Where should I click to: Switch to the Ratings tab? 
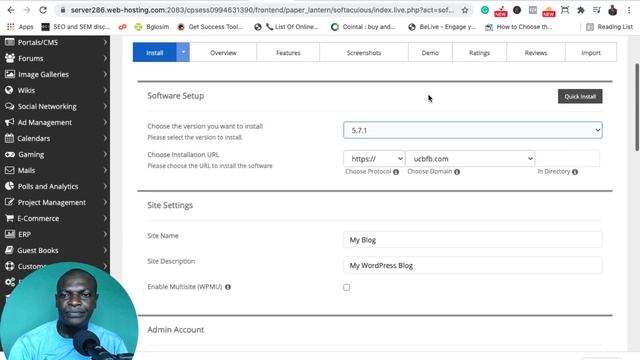point(479,53)
